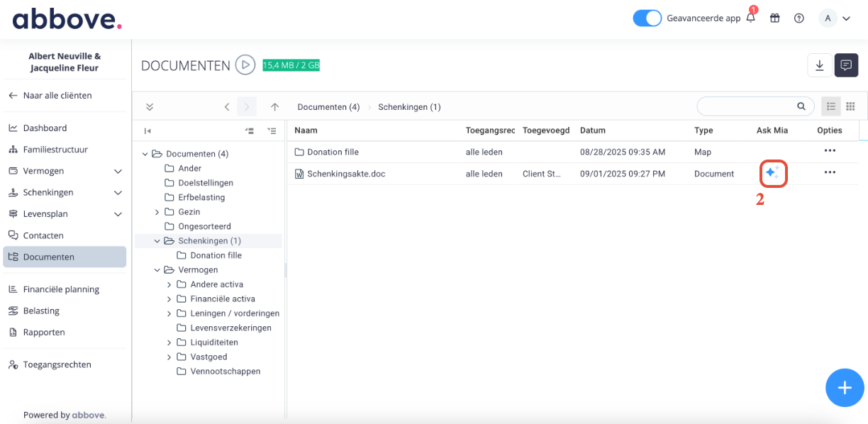Collapse the Documenten (4) tree root
Screen dimensions: 868x424
[145, 154]
